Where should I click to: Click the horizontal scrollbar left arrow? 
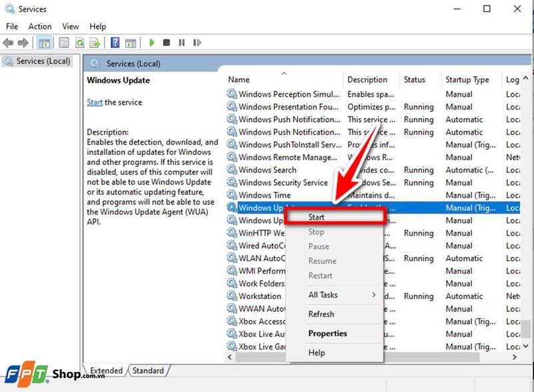click(x=230, y=357)
